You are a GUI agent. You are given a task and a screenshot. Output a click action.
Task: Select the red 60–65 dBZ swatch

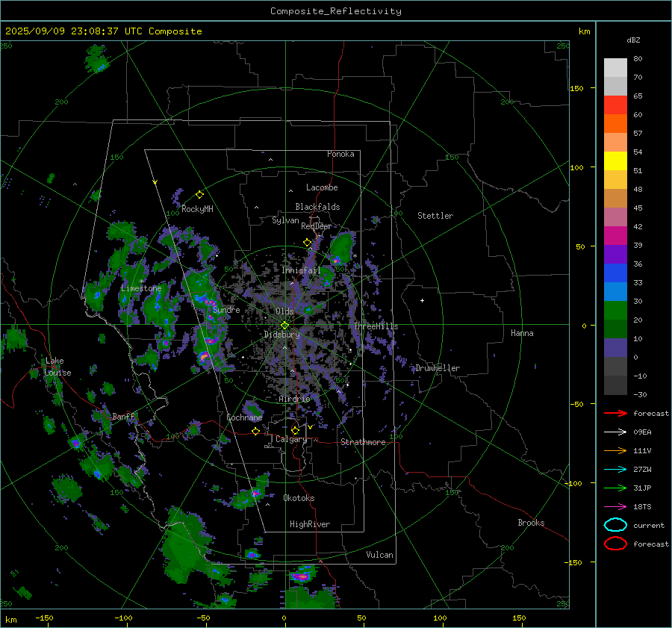coord(615,105)
